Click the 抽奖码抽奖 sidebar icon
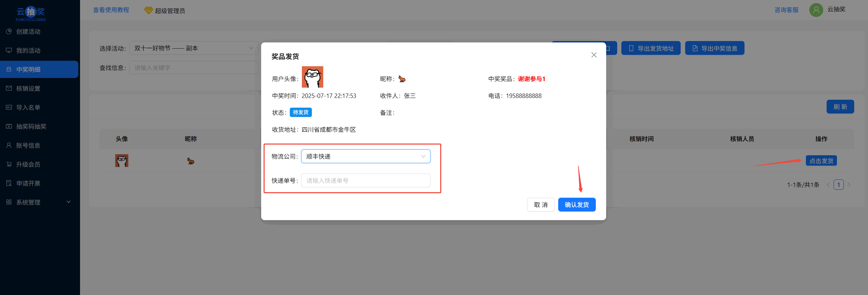Viewport: 868px width, 295px height. (x=9, y=126)
